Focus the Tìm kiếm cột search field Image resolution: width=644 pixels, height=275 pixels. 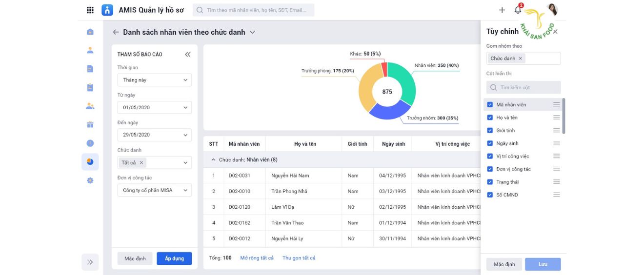[x=523, y=87]
